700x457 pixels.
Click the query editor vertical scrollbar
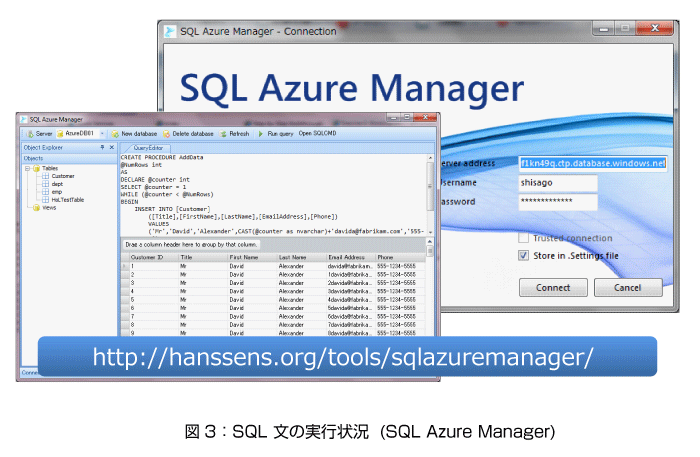[430, 195]
